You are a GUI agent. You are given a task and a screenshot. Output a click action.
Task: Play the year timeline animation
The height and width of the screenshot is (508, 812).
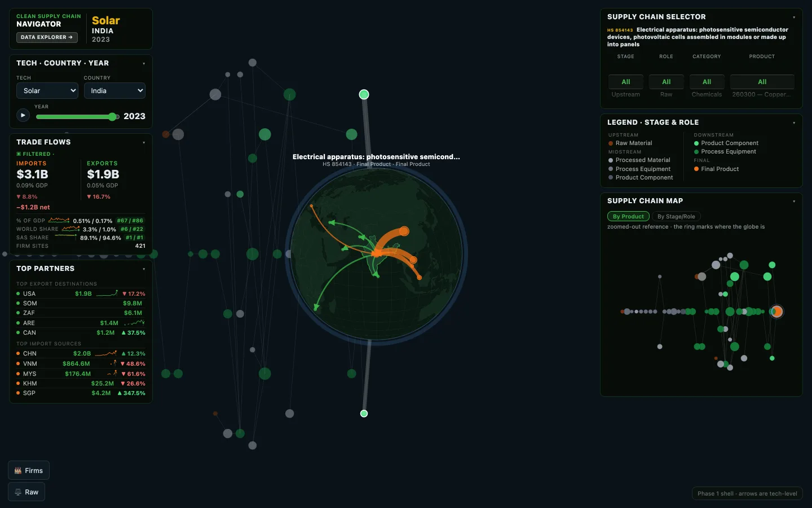[23, 115]
